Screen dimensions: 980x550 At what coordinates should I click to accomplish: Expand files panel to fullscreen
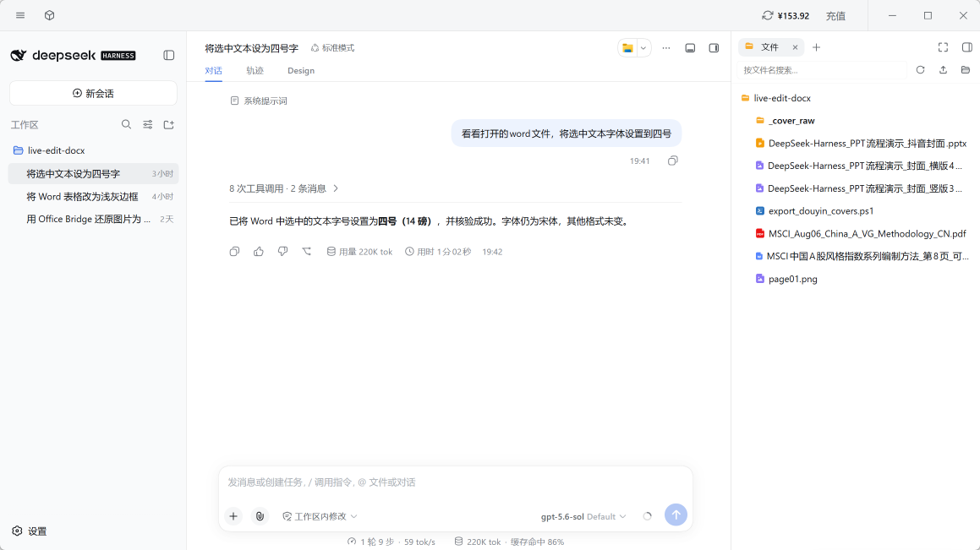pyautogui.click(x=943, y=47)
